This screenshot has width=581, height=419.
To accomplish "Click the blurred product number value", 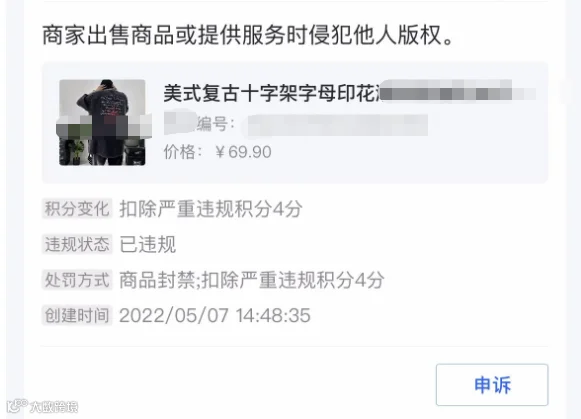I will click(x=336, y=124).
